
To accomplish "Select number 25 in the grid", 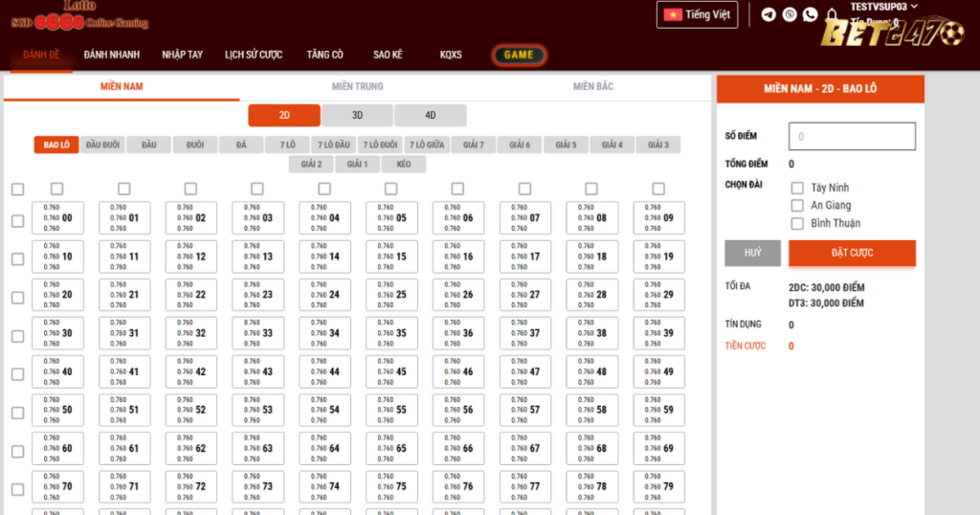I will (x=391, y=295).
